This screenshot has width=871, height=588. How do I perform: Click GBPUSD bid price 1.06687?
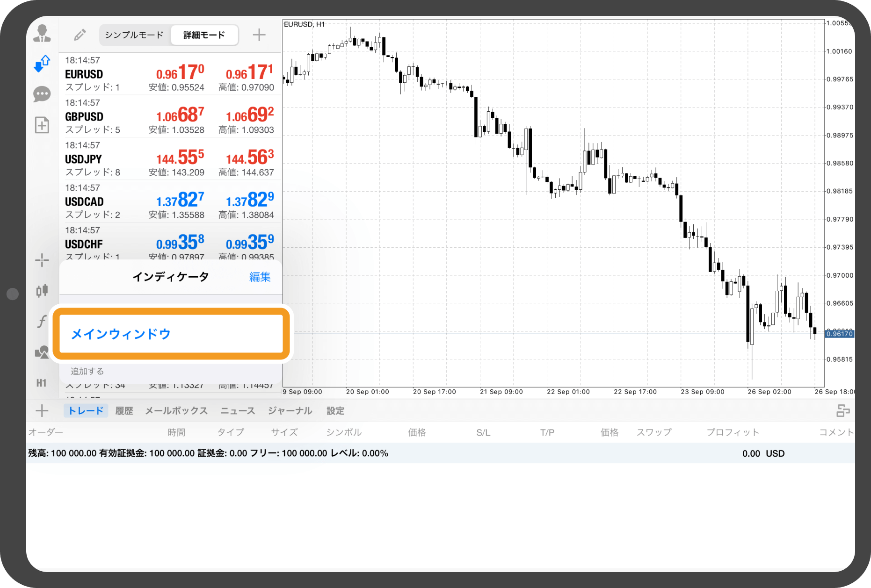[x=180, y=115]
